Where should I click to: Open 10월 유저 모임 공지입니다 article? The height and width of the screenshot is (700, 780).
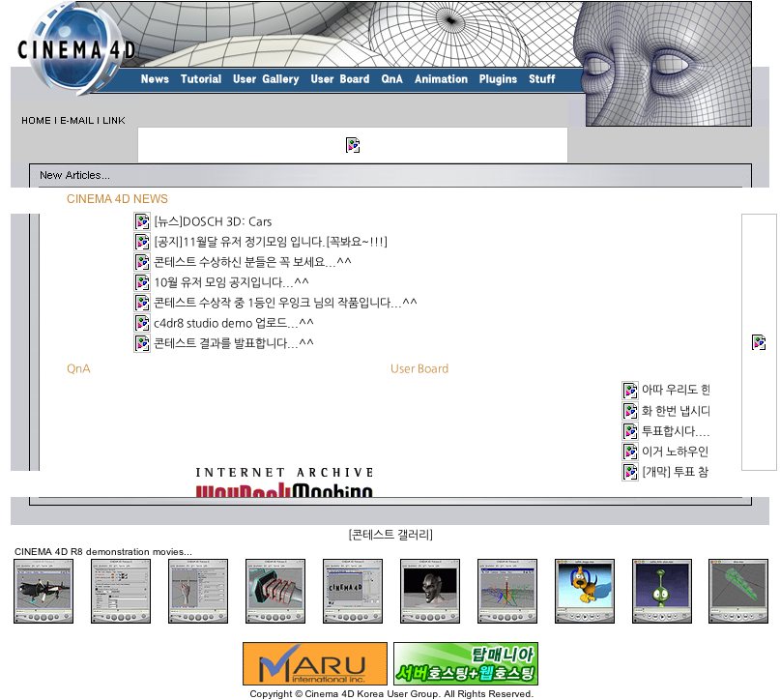(x=231, y=282)
